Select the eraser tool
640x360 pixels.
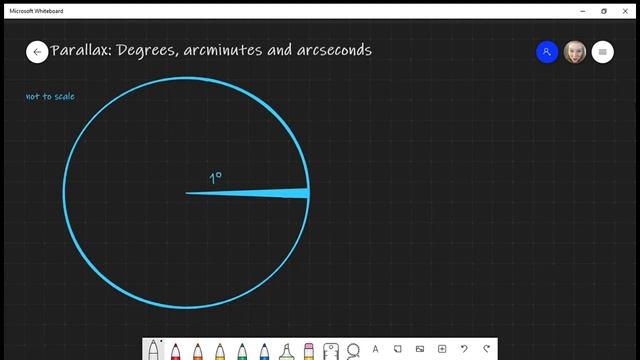309,351
